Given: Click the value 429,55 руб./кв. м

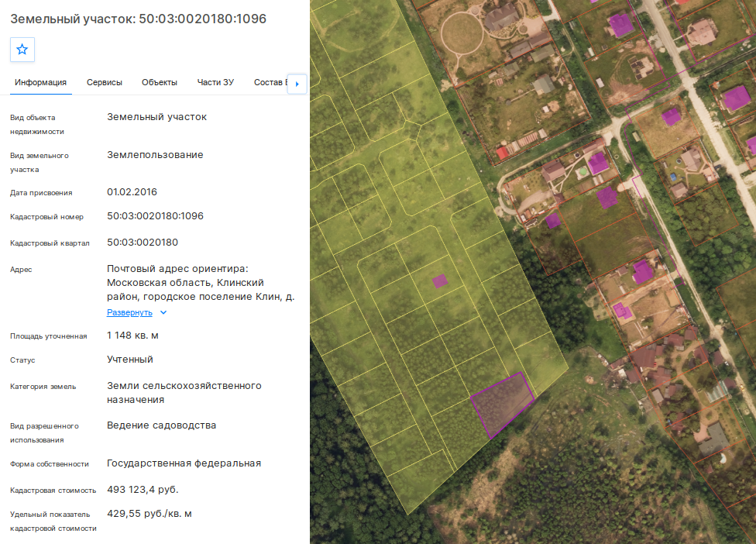Looking at the screenshot, I should (149, 514).
